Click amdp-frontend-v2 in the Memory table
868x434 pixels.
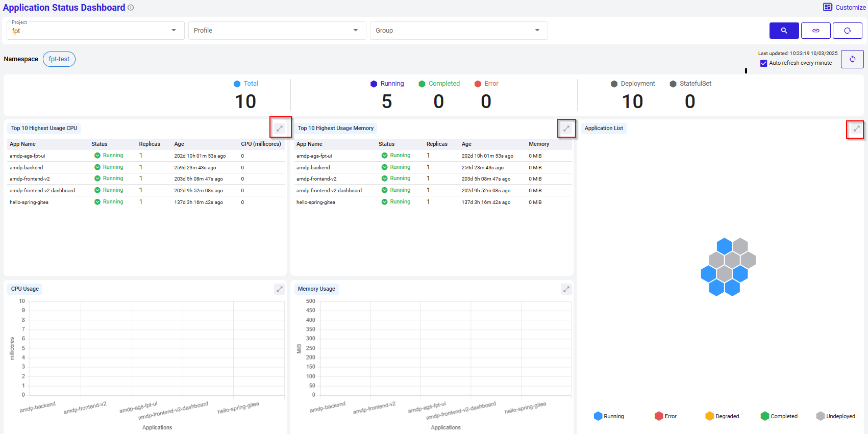click(316, 179)
